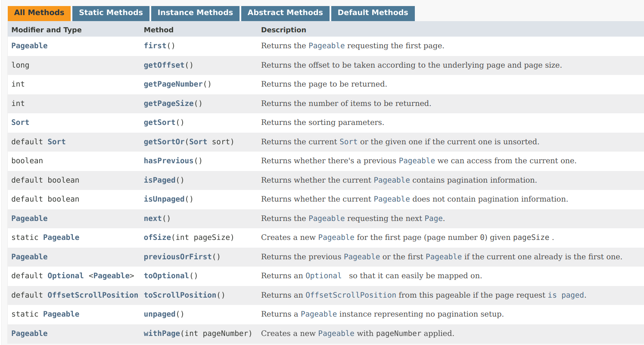The image size is (644, 345).
Task: Go to getPageSize() method
Action: [x=169, y=103]
